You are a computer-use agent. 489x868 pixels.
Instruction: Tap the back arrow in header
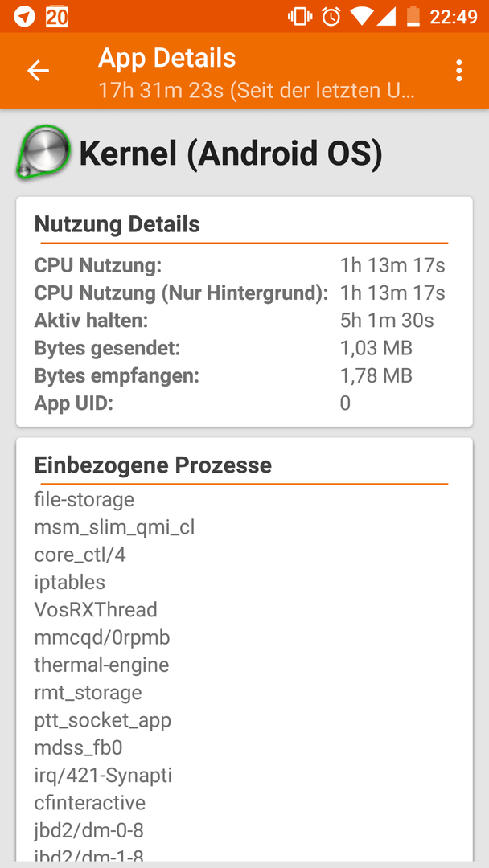39,71
